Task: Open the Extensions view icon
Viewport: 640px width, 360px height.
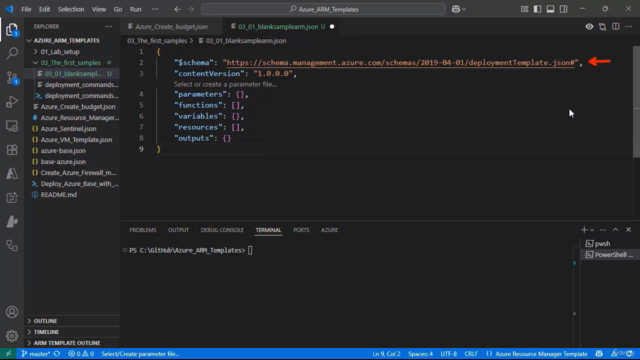Action: click(x=12, y=150)
